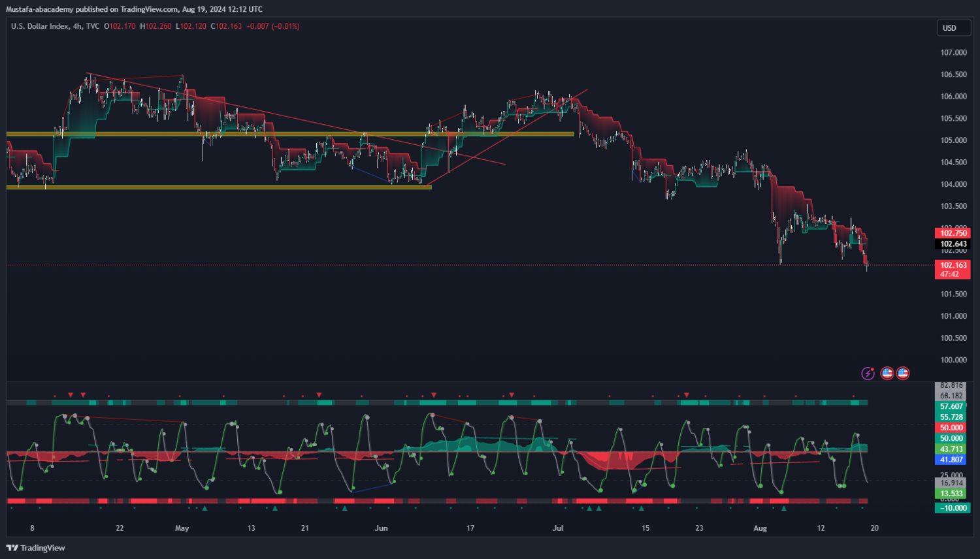Click the current price label 102.163

coord(953,266)
